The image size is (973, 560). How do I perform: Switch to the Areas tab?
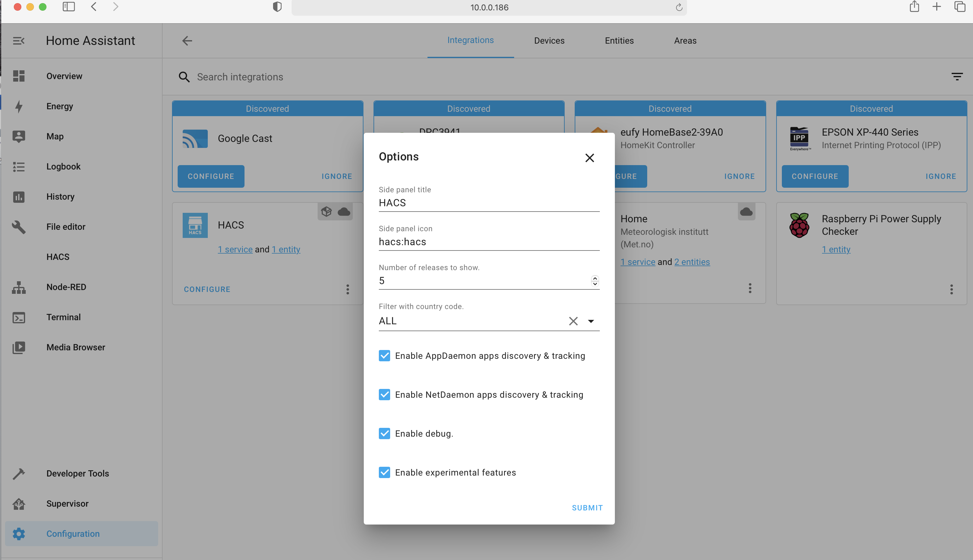coord(685,40)
